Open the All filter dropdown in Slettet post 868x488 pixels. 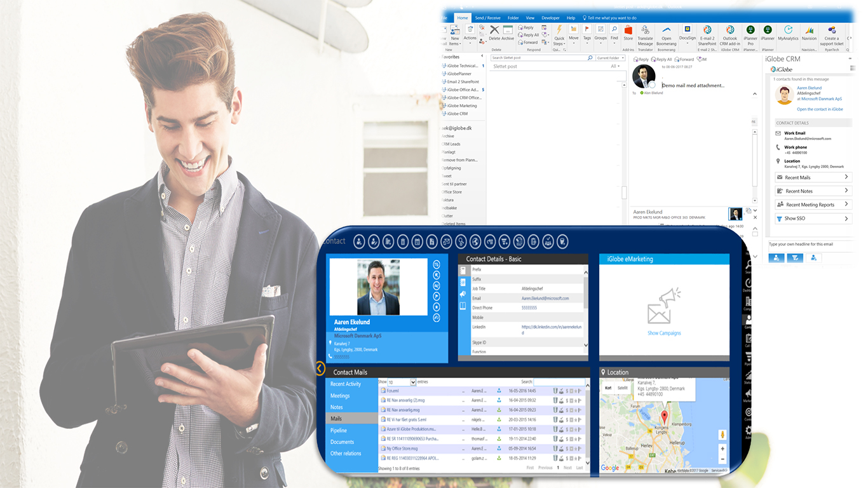coord(614,66)
